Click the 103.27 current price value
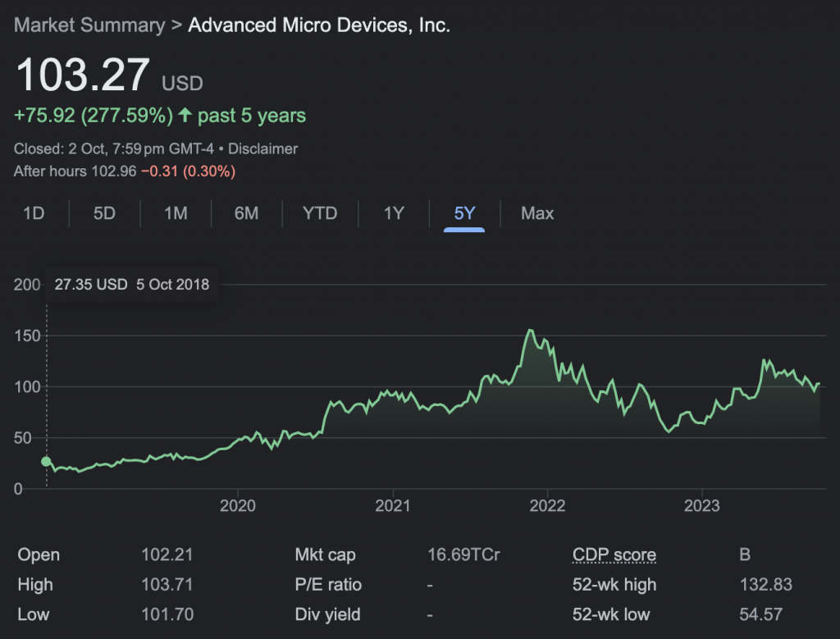 [83, 75]
